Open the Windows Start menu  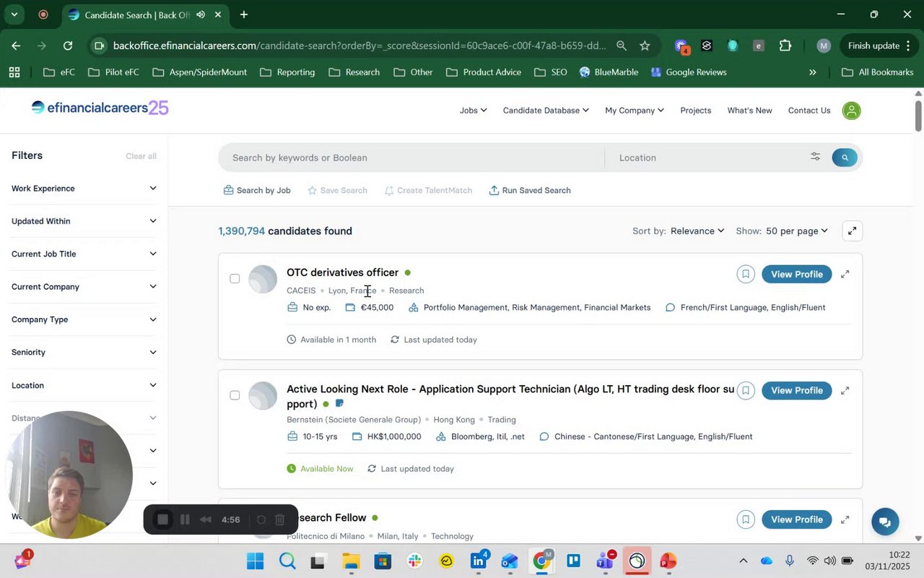tap(255, 561)
